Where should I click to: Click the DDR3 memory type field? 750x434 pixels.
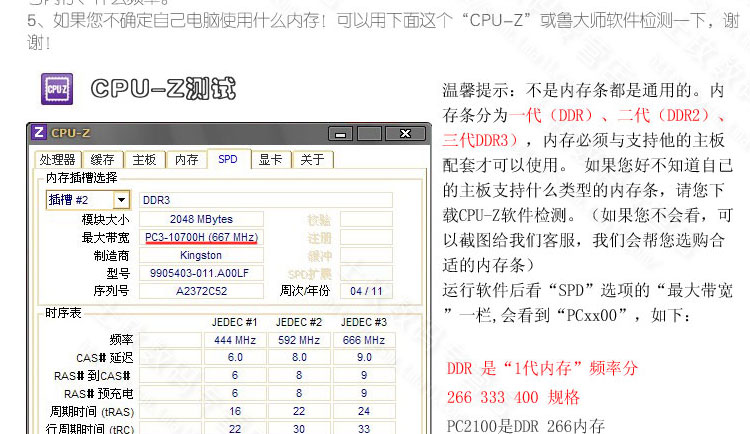coord(266,200)
